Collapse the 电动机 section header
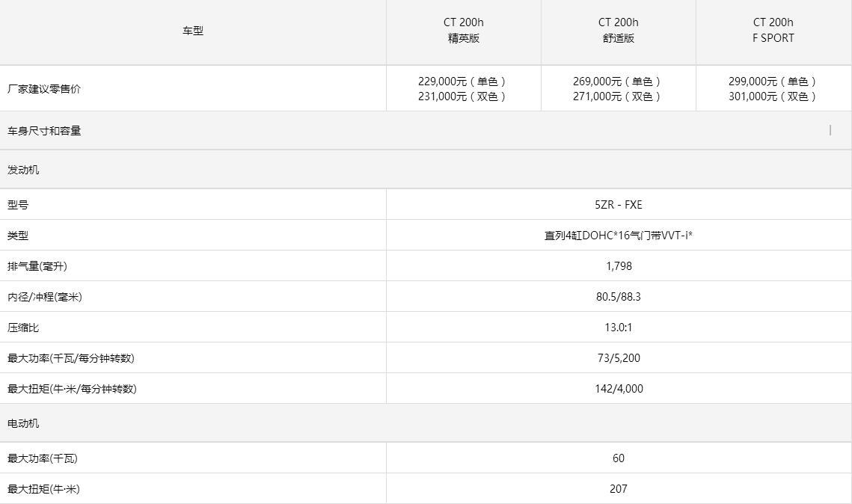 (x=23, y=423)
